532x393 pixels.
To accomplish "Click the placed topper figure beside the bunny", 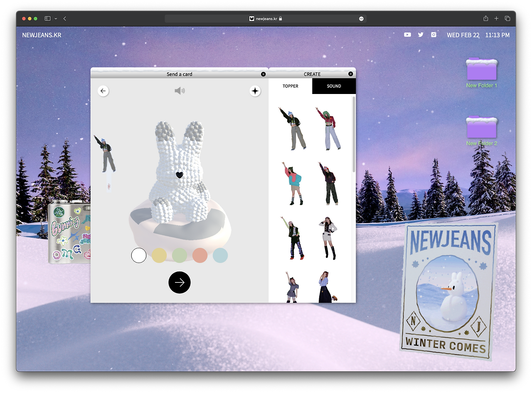I will click(x=105, y=154).
